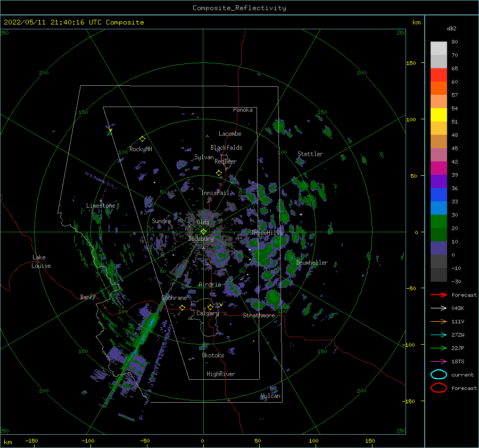Click the yellow V marker right of Calgary diamond

coord(221,305)
